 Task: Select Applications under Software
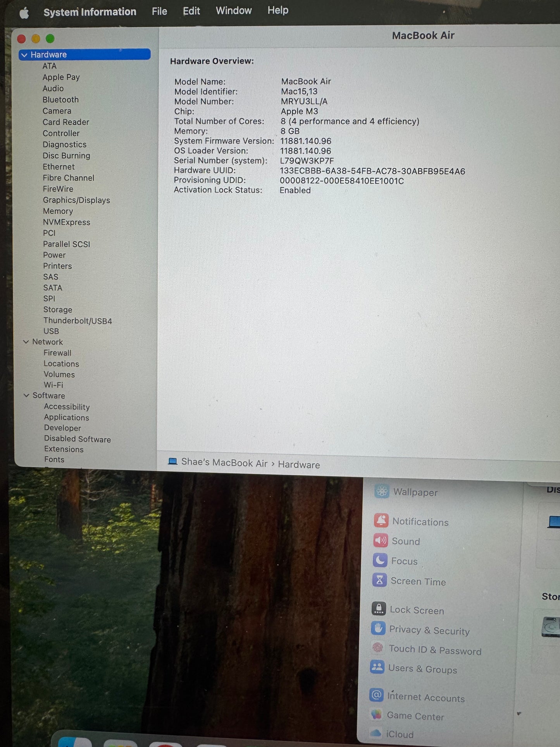[x=67, y=417]
